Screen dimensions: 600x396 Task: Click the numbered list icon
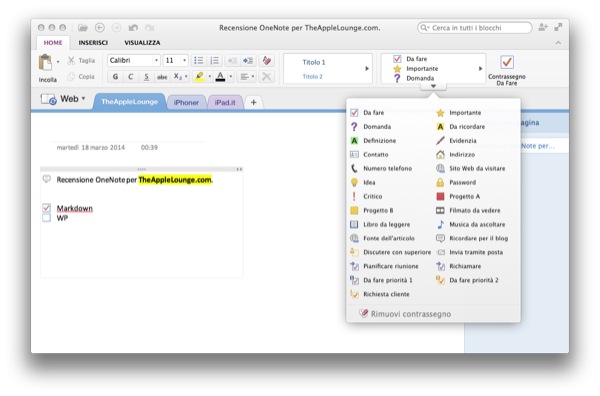click(215, 60)
